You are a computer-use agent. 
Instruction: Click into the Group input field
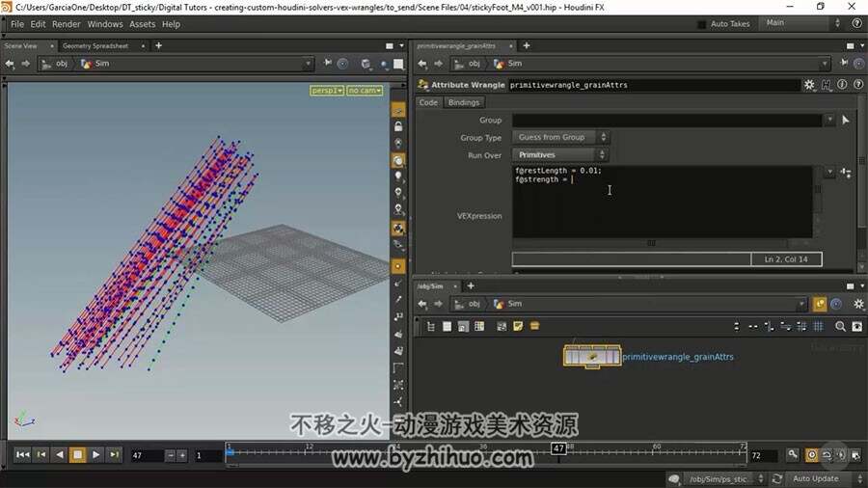click(667, 120)
